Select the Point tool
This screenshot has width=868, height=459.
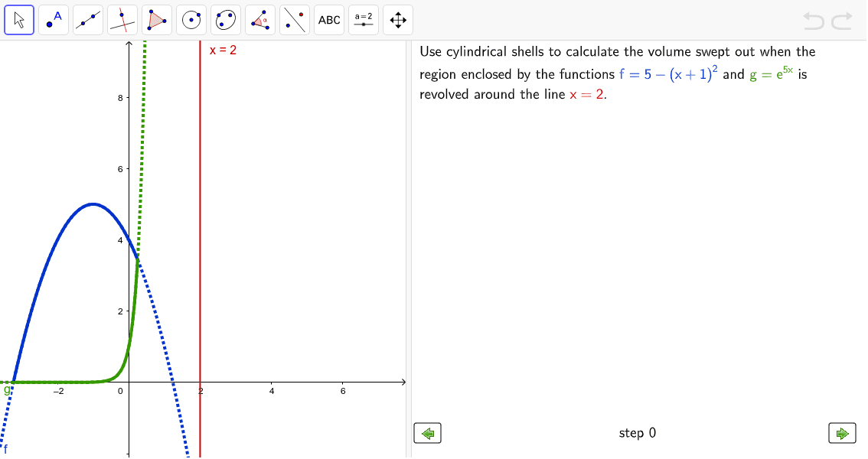pos(54,19)
